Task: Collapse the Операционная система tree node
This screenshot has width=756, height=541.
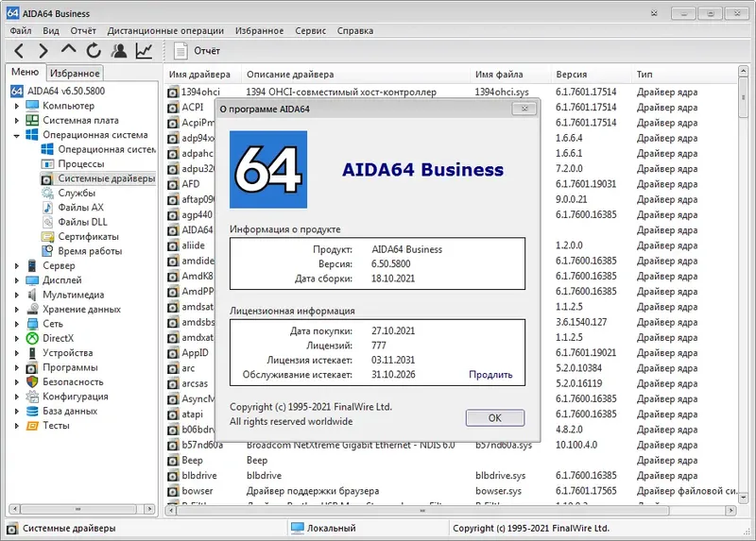Action: coord(17,135)
